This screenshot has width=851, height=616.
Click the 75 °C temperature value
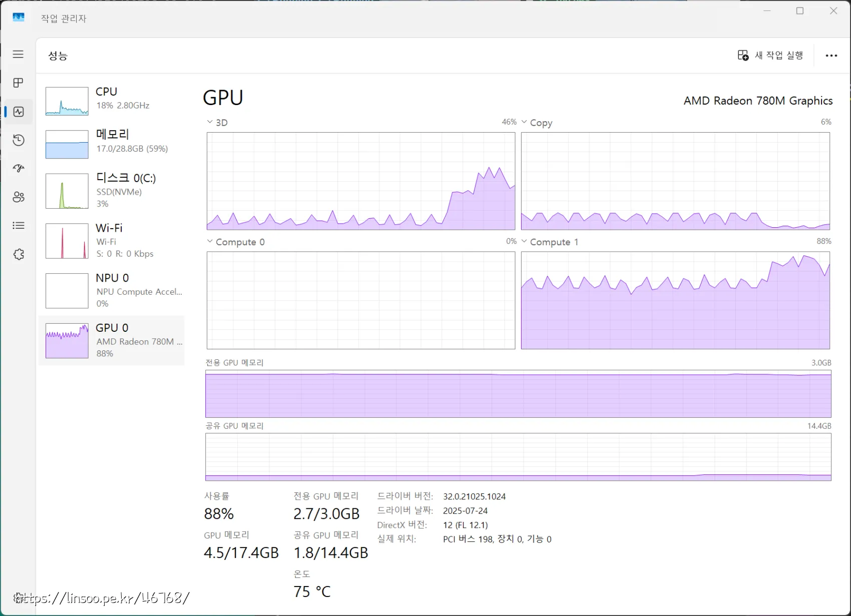coord(312,592)
